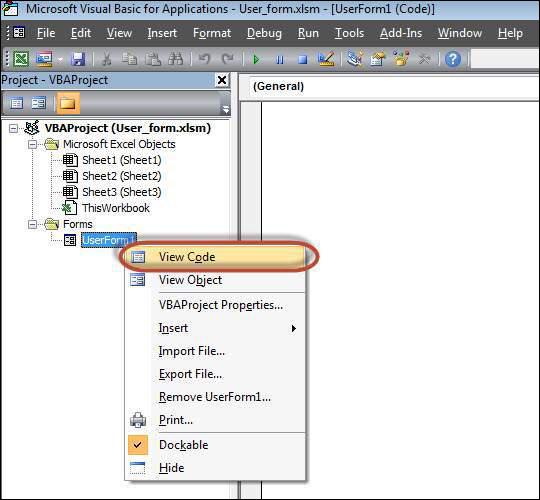540x500 pixels.
Task: Click the VBA application icon in title bar
Action: pyautogui.click(x=10, y=8)
